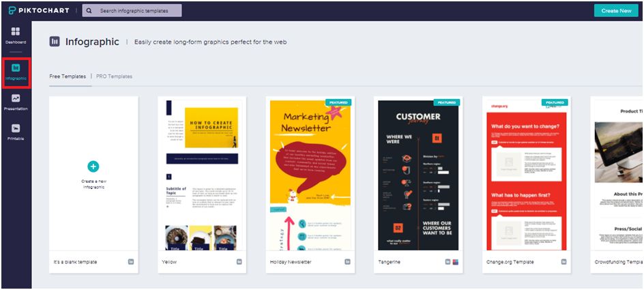Select the Tangerine customer journey template
644x290 pixels.
click(x=418, y=174)
